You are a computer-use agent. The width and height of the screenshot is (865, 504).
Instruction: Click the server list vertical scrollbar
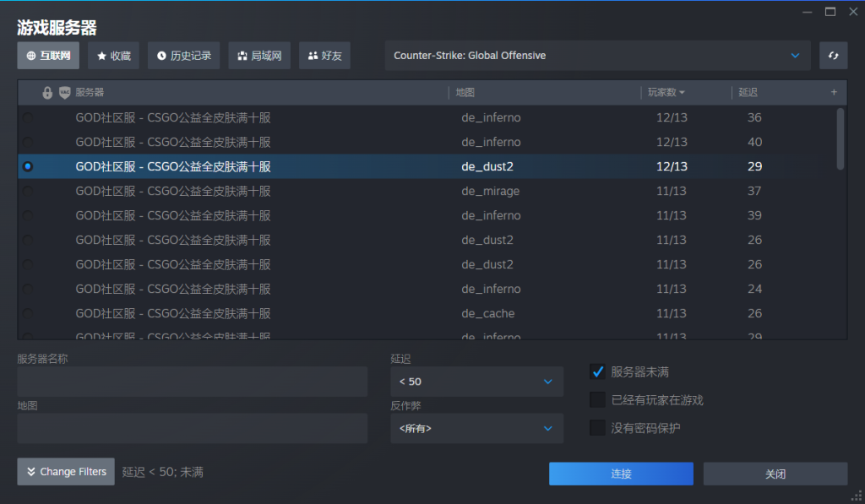(x=840, y=139)
